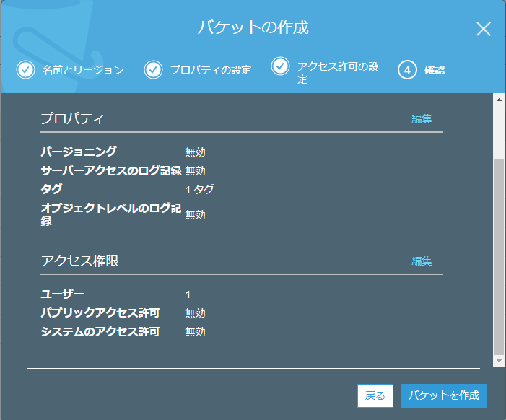Click the バージョニング property row
Image resolution: width=506 pixels, height=420 pixels.
[79, 152]
